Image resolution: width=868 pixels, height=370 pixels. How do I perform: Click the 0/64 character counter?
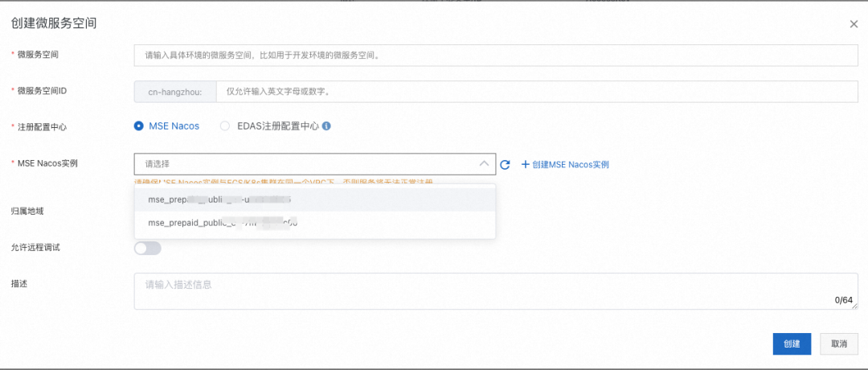[844, 300]
